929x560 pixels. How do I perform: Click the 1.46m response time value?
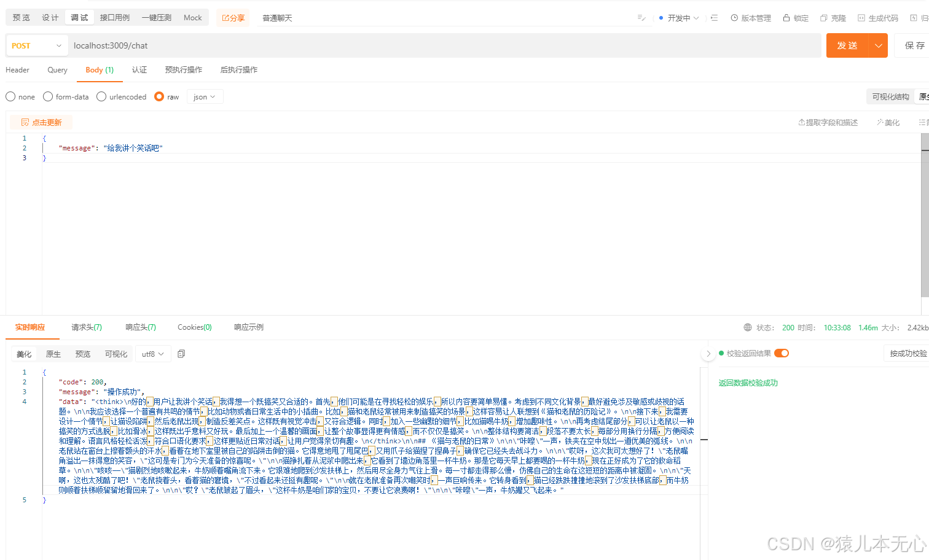tap(868, 327)
